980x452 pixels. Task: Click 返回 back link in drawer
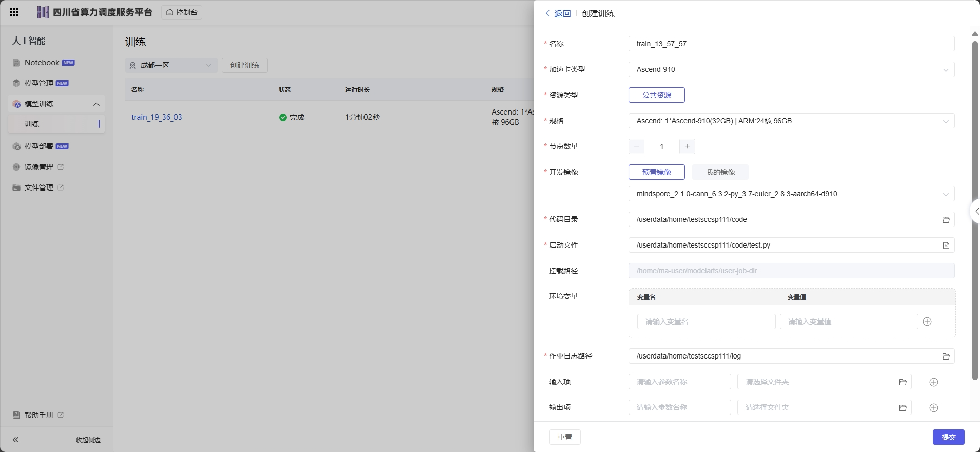click(x=562, y=14)
